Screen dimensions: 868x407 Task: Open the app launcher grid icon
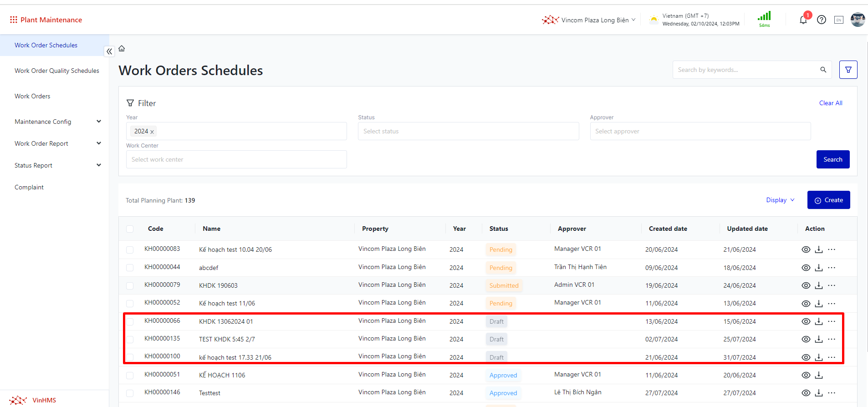pyautogui.click(x=14, y=20)
